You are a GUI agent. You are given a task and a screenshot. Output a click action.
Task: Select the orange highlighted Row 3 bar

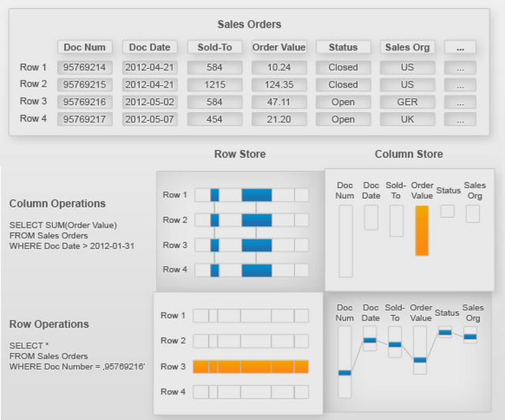pos(250,366)
